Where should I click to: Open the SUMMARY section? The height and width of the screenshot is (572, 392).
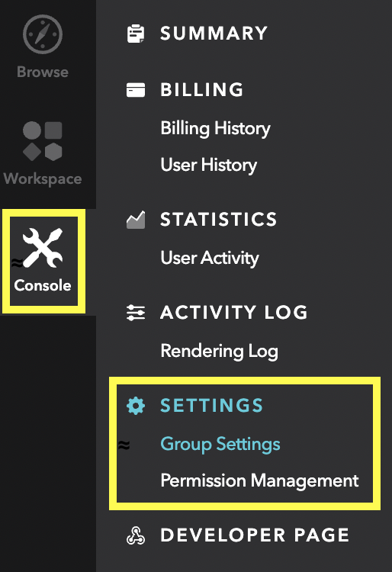point(214,34)
